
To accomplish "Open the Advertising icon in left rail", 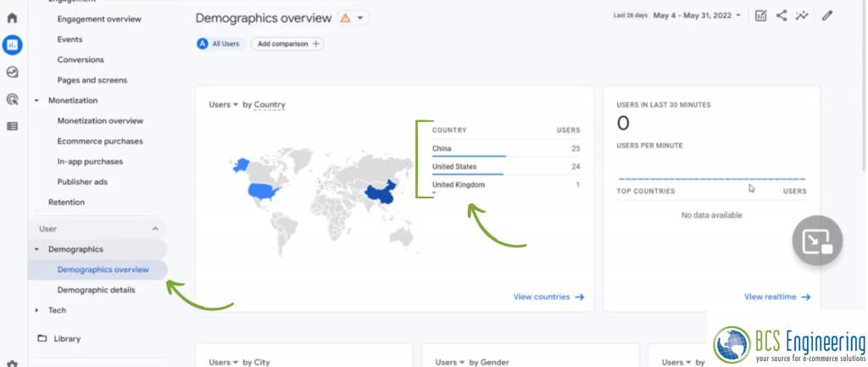I will pyautogui.click(x=12, y=99).
